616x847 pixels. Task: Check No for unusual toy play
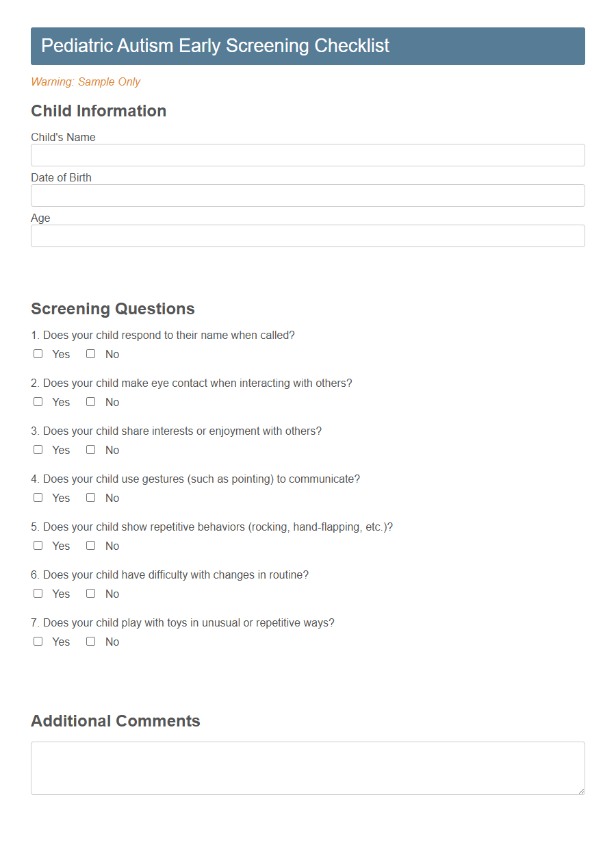(x=90, y=641)
